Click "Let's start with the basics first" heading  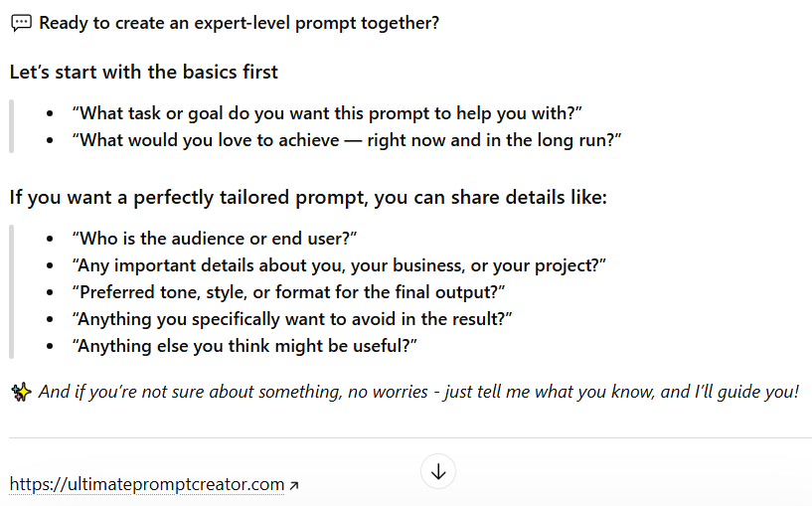click(x=144, y=72)
